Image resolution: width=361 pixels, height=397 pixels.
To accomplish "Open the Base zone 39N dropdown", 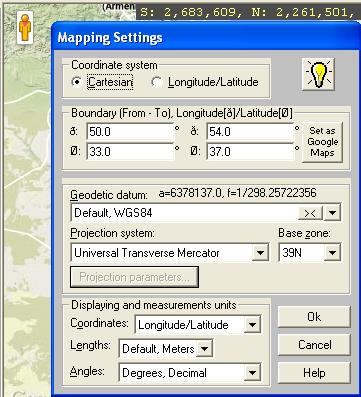I will (x=332, y=253).
